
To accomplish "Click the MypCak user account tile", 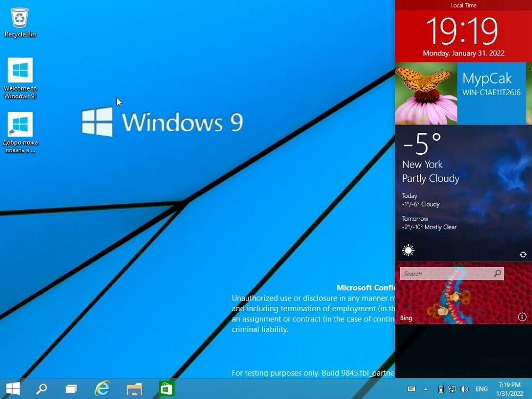I will pos(491,93).
